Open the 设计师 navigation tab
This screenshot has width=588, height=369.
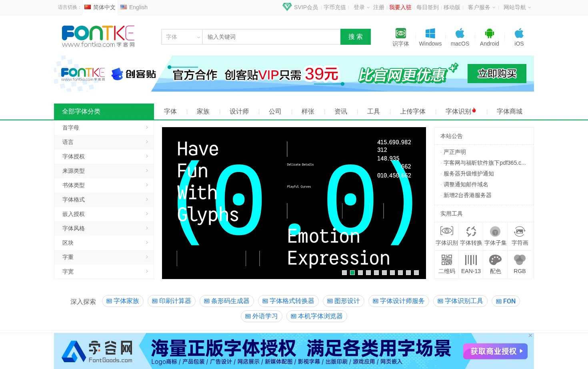click(x=239, y=112)
